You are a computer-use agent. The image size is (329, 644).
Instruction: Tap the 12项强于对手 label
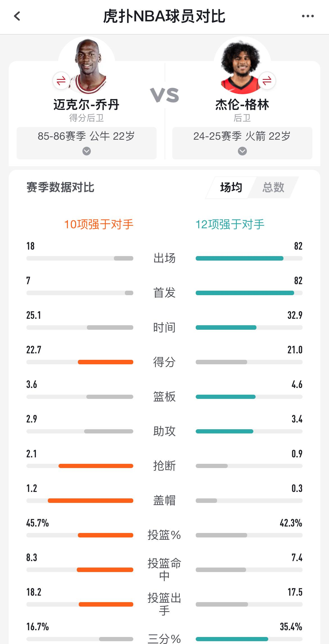[x=230, y=224]
